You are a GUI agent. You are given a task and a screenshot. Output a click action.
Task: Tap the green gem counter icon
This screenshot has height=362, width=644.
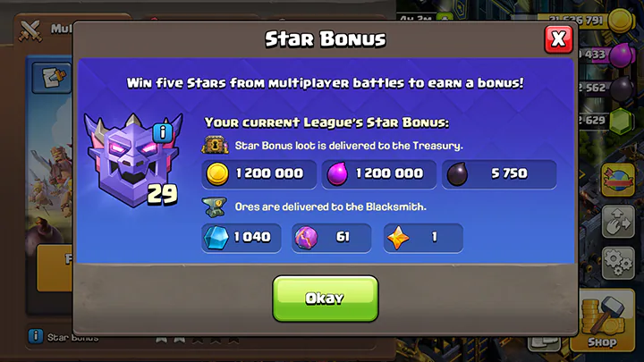coord(621,122)
